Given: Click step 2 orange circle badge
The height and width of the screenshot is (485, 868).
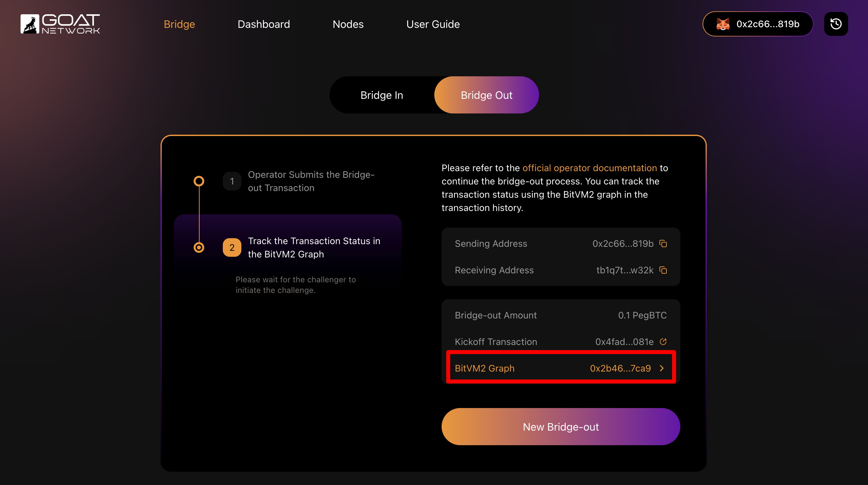Looking at the screenshot, I should [232, 247].
